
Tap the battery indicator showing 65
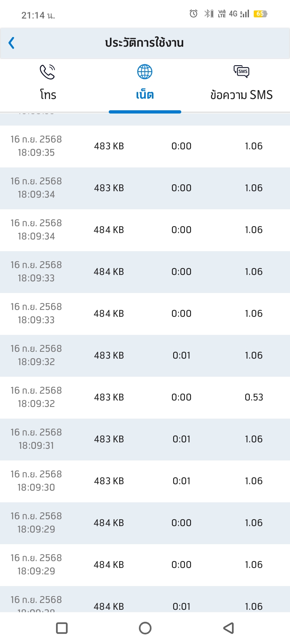[260, 14]
